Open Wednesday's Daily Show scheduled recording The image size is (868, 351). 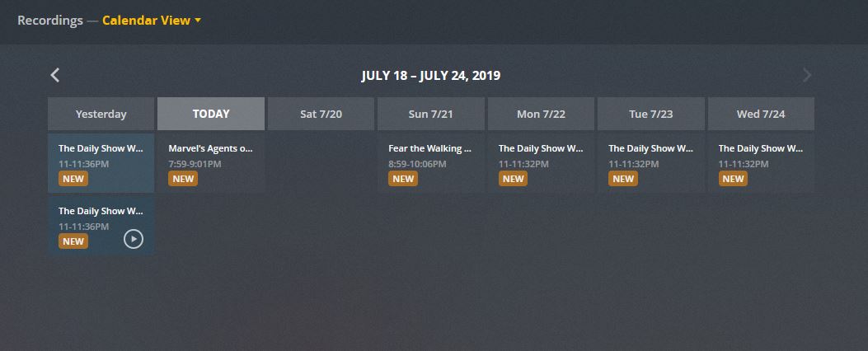point(760,149)
